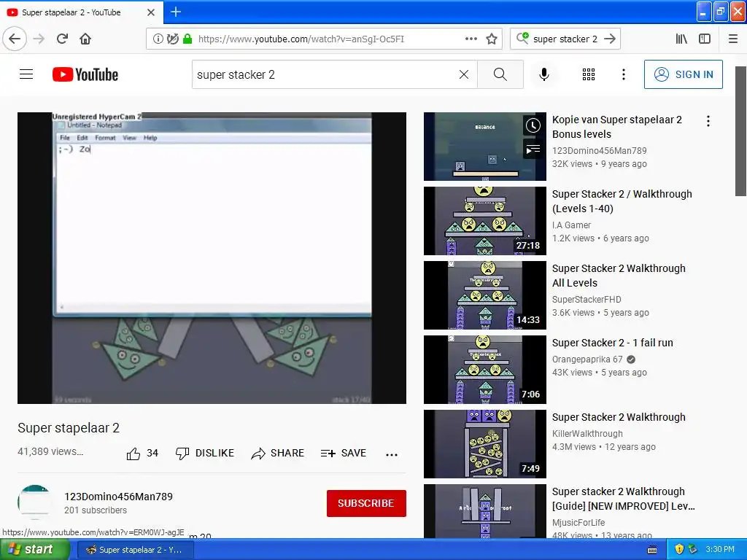Open KillerWalkthrough Super Stacker 2 Walkthrough title
Screen dimensions: 747x560
(619, 417)
